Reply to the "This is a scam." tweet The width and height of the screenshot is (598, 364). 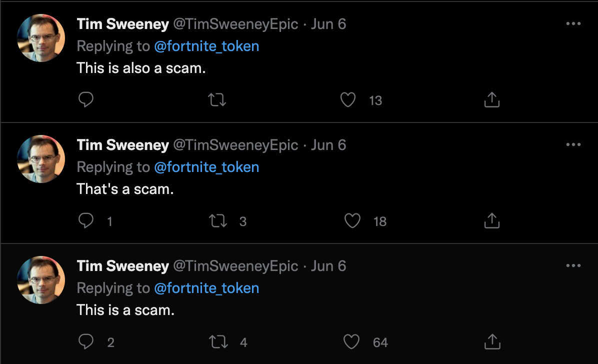pyautogui.click(x=86, y=342)
